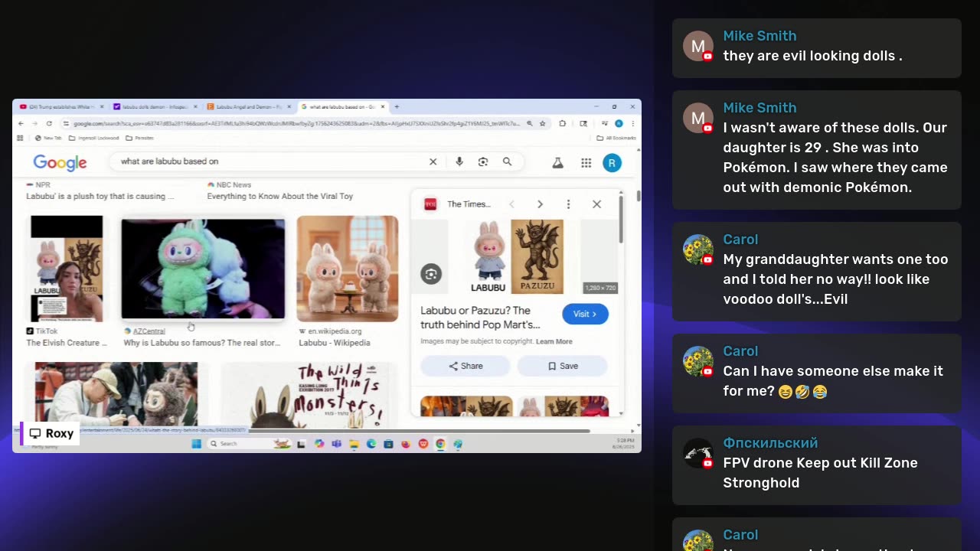
Task: Click the Share button
Action: point(465,366)
